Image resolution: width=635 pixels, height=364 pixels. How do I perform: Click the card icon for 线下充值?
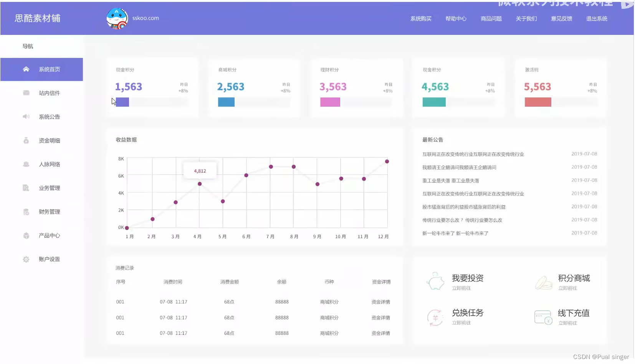[544, 317]
